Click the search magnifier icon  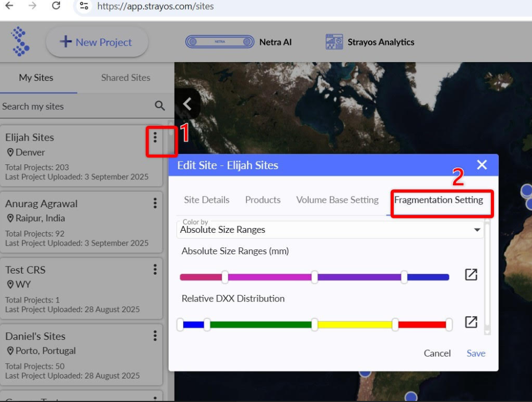[160, 106]
